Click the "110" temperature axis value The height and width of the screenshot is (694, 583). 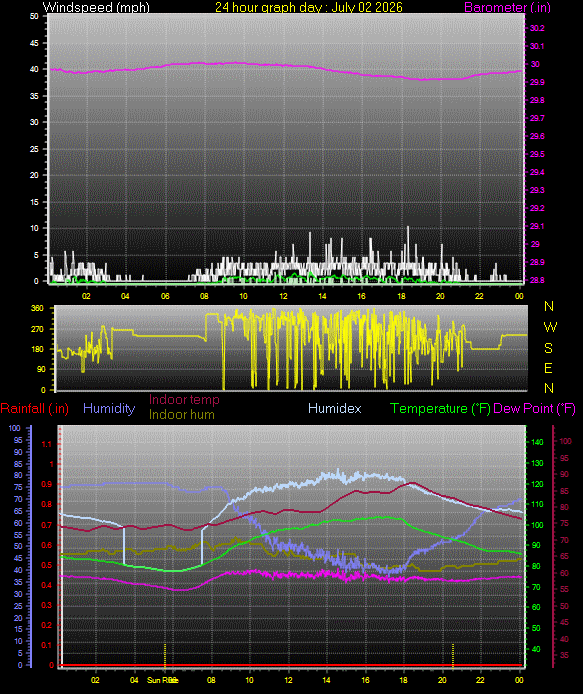click(537, 504)
